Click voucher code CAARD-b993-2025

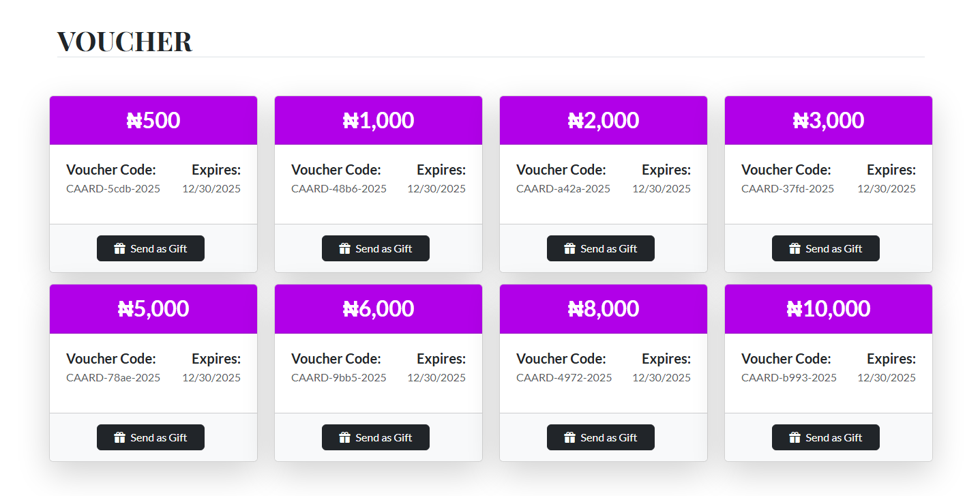(x=789, y=378)
